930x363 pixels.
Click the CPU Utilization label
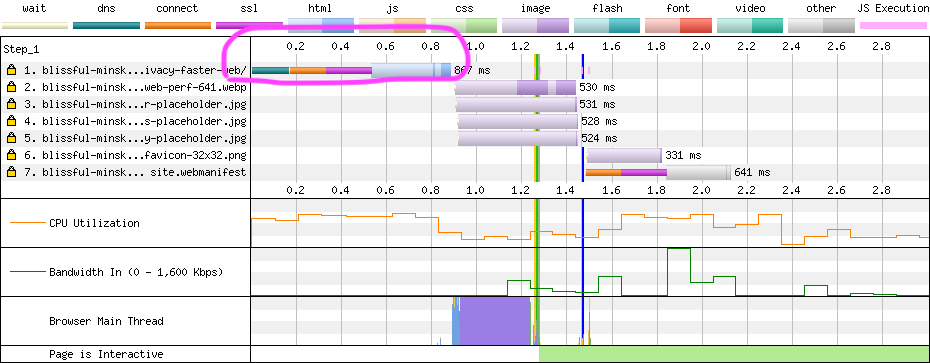point(94,223)
